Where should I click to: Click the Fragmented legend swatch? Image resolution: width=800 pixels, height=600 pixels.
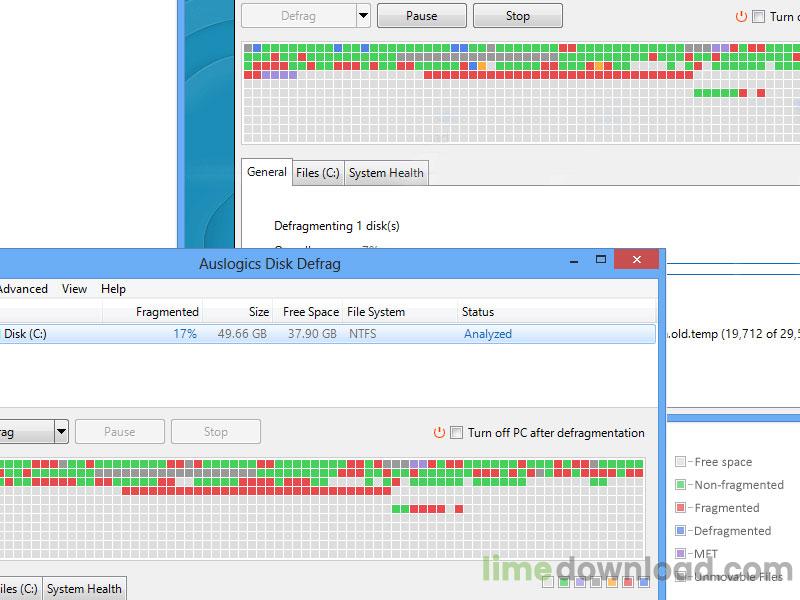(x=680, y=508)
